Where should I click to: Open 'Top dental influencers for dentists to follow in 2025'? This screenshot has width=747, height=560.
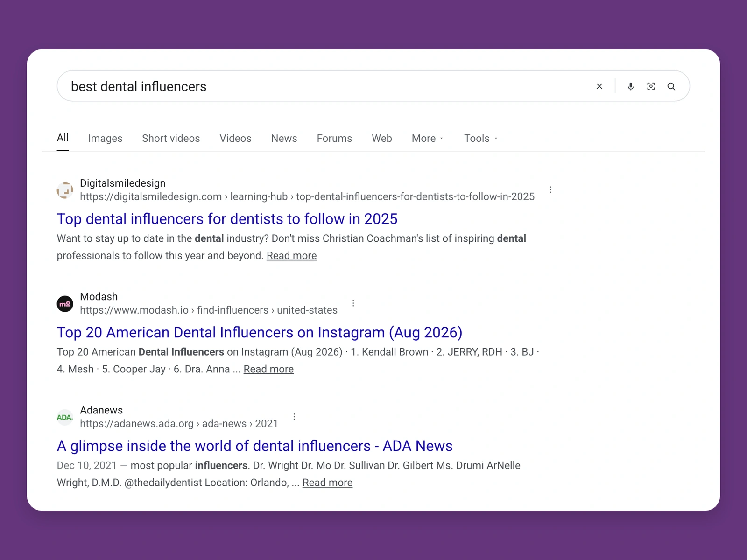(227, 219)
